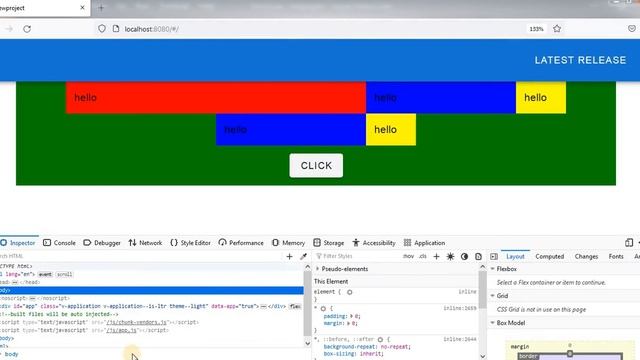Click selector highlighter for element rule
The image size is (640, 360).
[x=349, y=292]
